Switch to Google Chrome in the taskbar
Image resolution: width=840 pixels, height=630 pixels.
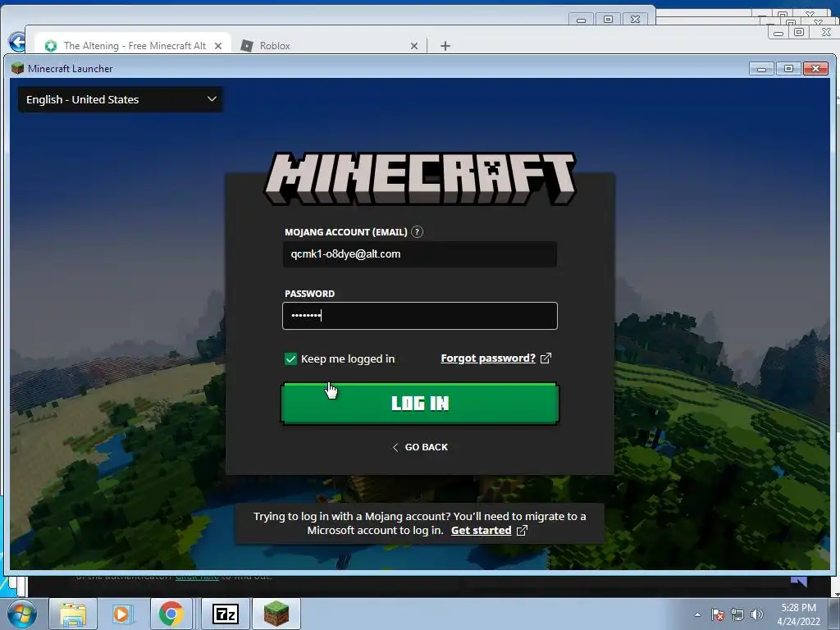point(171,614)
